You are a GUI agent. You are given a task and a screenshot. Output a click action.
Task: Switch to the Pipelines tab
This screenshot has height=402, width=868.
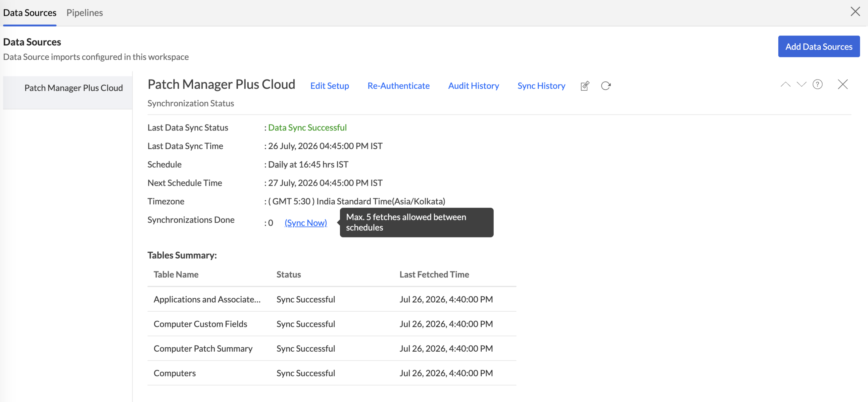[x=84, y=12]
